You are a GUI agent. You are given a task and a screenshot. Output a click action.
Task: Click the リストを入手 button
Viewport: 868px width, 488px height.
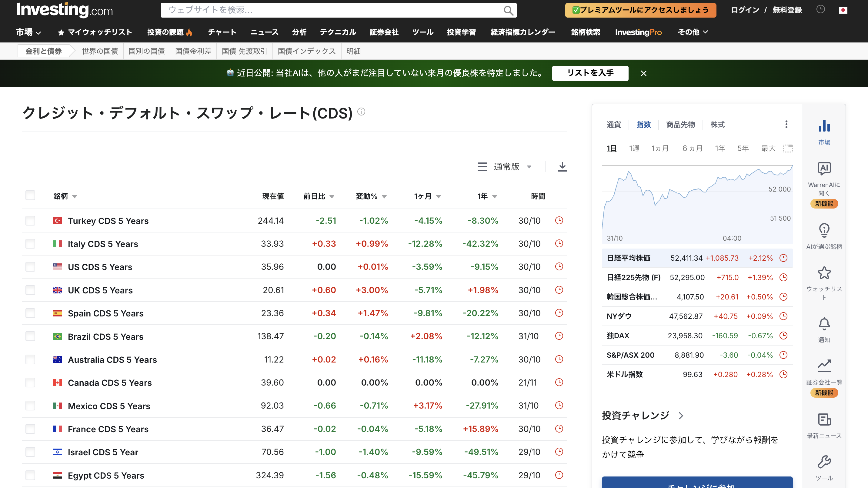point(590,73)
